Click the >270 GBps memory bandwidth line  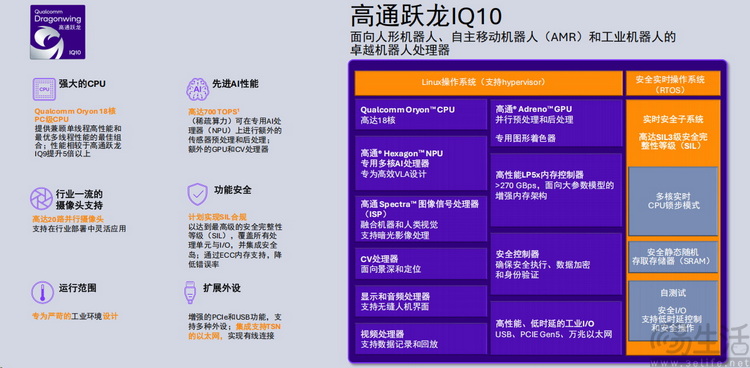555,190
